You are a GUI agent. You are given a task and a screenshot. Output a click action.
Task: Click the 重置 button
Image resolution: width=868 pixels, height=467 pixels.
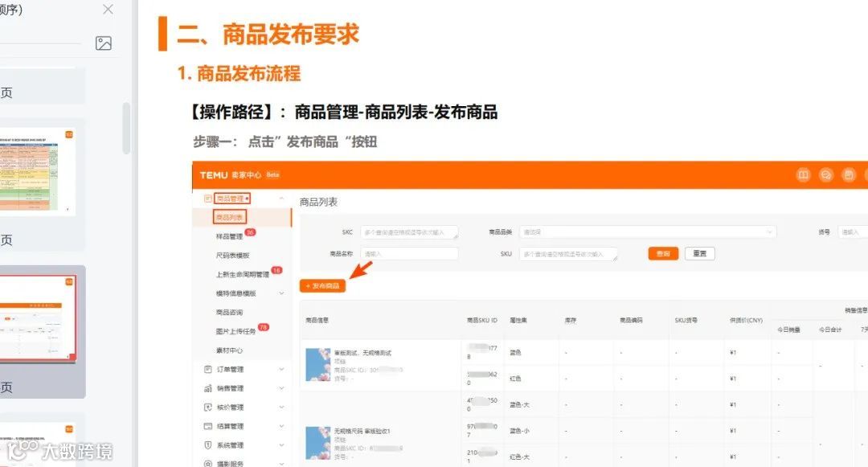700,253
